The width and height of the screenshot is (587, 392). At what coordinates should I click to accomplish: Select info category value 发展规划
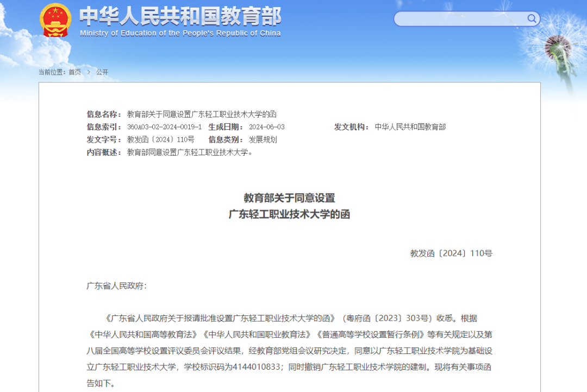(263, 140)
